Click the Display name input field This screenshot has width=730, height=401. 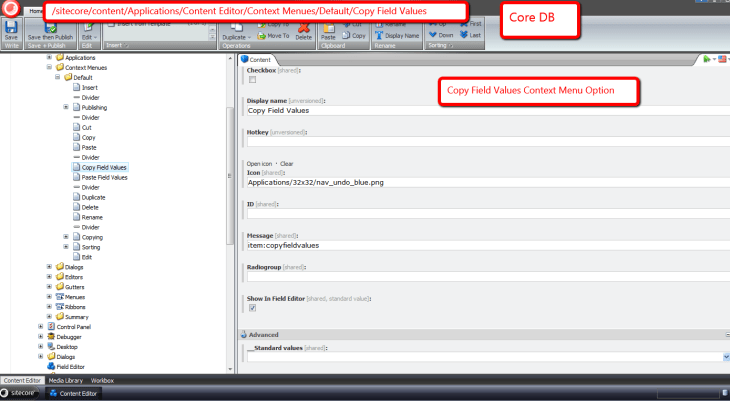488,110
